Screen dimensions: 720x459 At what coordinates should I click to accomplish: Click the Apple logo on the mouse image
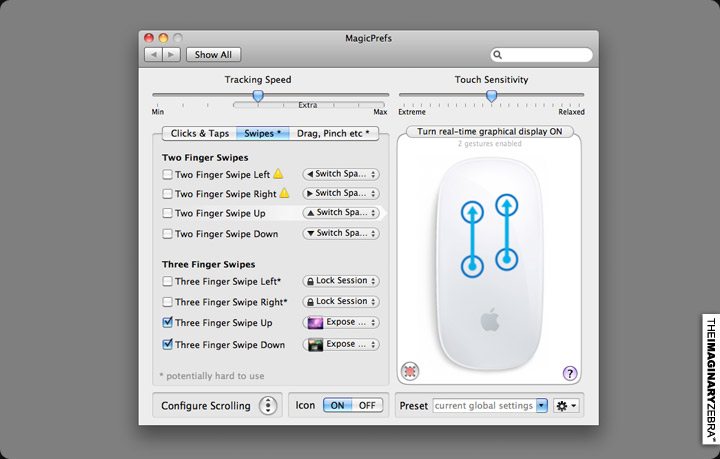pos(489,322)
